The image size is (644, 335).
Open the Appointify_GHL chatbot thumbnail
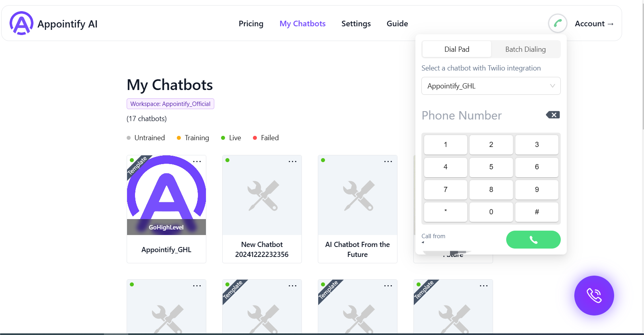click(x=166, y=195)
